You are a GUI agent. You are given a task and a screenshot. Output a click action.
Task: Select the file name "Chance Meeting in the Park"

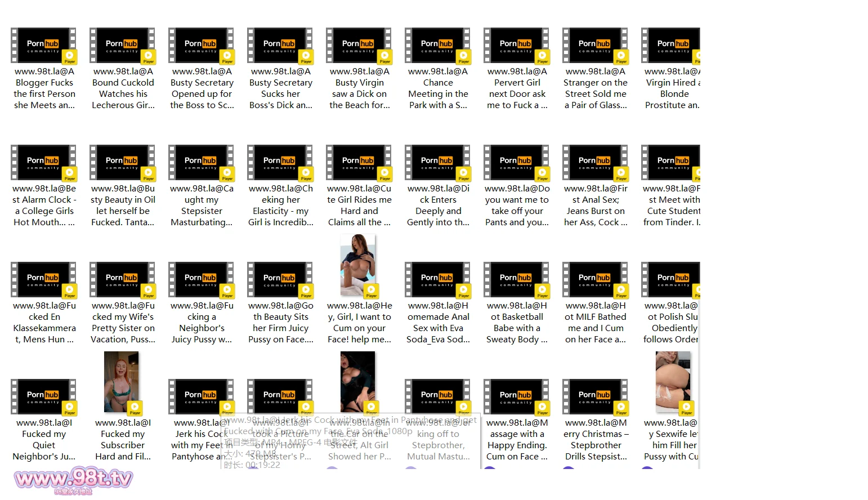(x=438, y=88)
